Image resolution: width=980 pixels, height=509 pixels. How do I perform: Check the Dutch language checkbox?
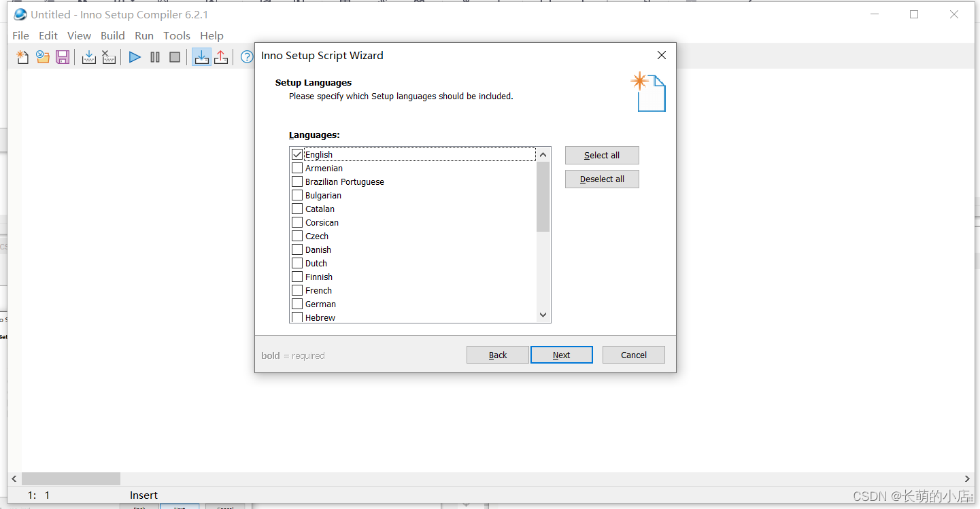click(x=297, y=263)
